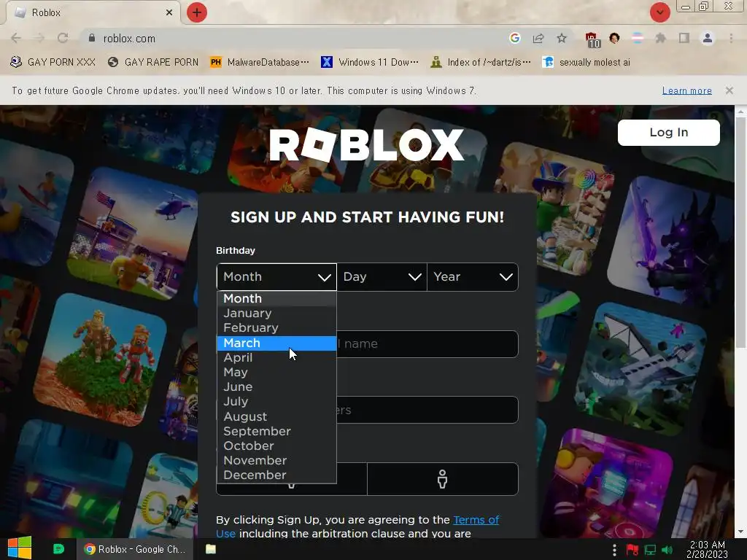Open a new tab with red plus button
The width and height of the screenshot is (747, 560).
pos(197,12)
